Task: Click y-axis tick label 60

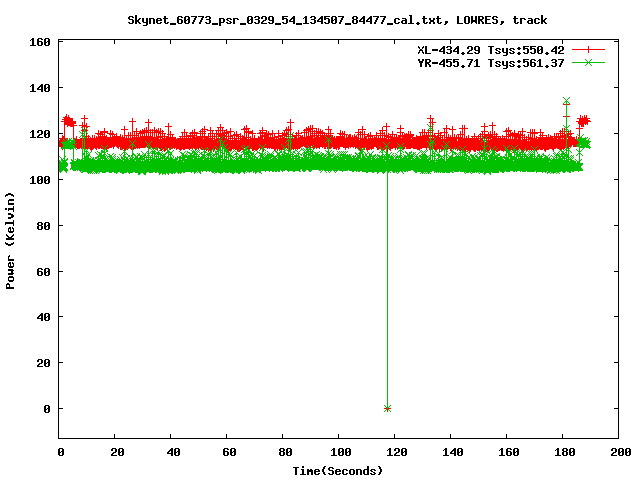Action: 43,272
